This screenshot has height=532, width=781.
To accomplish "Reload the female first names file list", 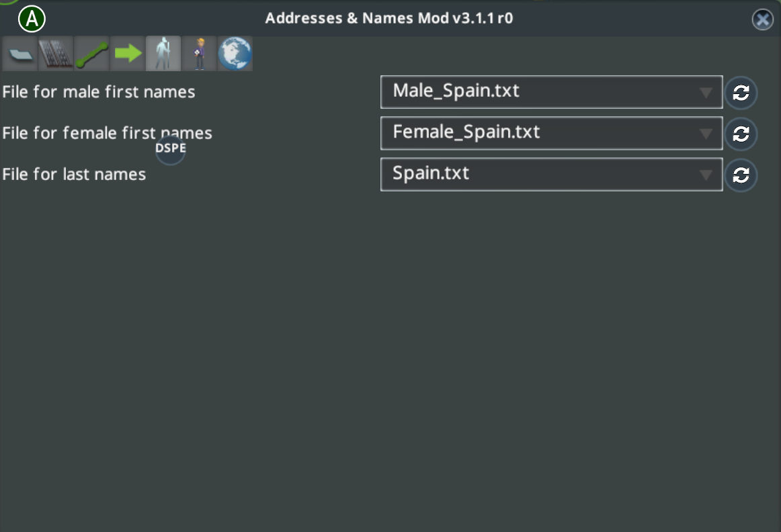I will click(x=741, y=134).
